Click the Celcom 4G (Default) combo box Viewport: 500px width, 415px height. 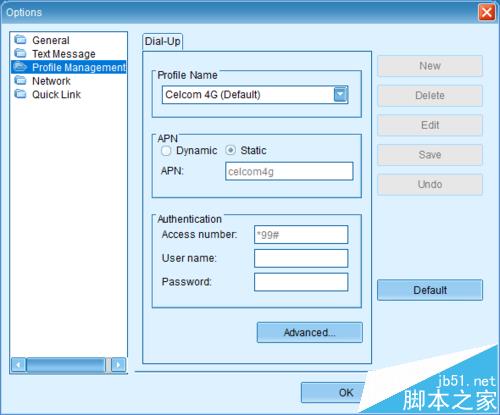255,95
